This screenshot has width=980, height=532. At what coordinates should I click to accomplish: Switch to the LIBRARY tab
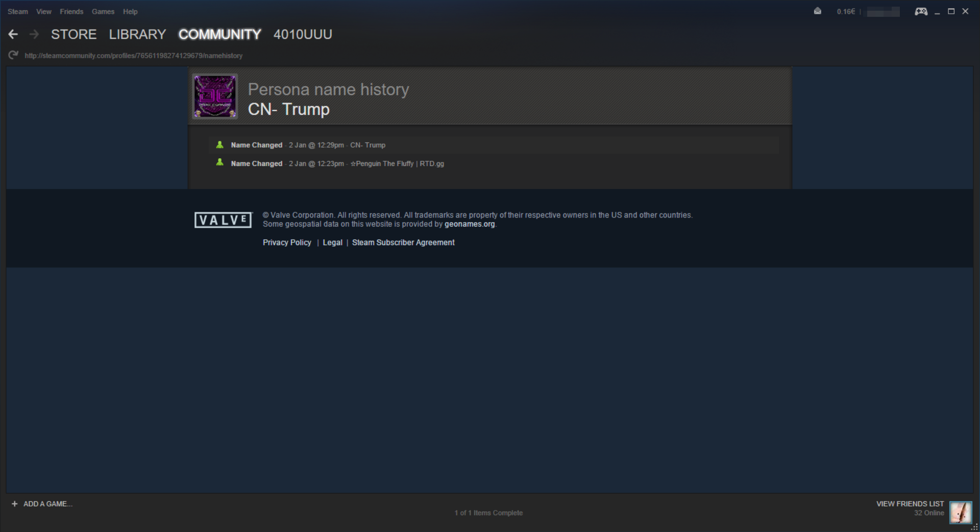[137, 34]
